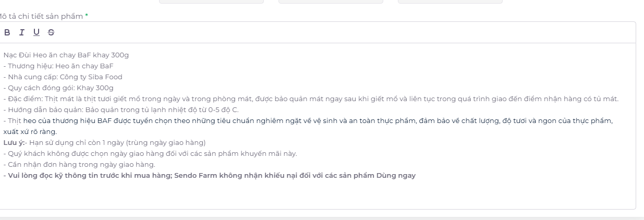Click the 'Đặc điểm: Thịt mát' description line
644x220 pixels.
click(311, 99)
